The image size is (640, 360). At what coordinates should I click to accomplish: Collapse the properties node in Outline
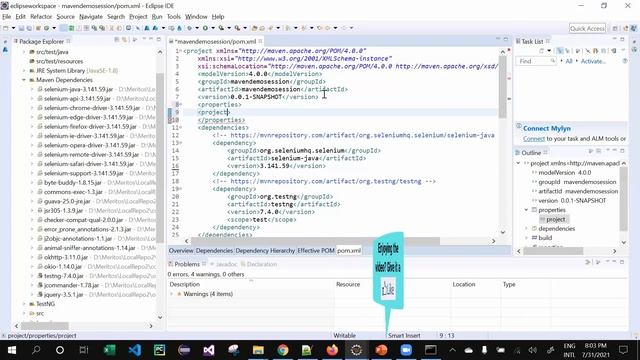point(527,210)
